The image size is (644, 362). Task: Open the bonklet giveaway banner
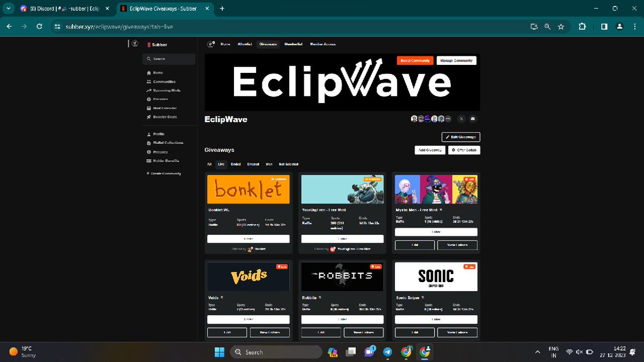click(248, 189)
